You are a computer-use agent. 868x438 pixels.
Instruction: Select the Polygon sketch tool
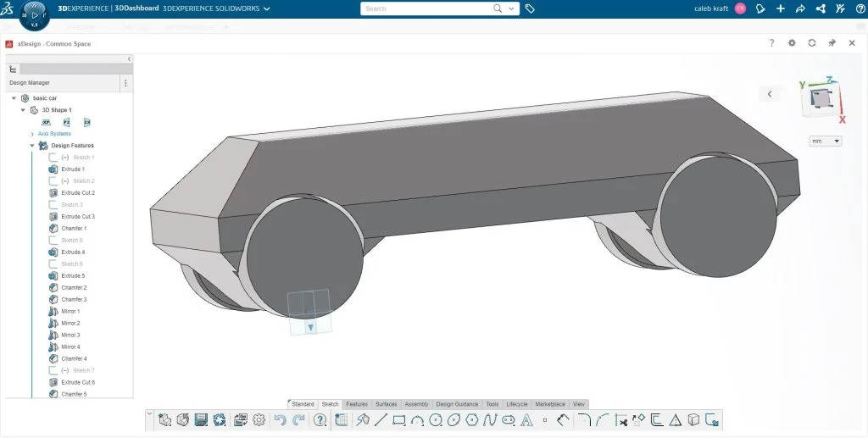[x=471, y=420]
